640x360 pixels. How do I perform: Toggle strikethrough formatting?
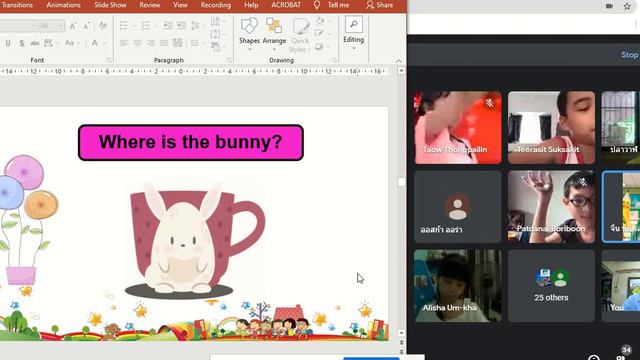coord(35,43)
